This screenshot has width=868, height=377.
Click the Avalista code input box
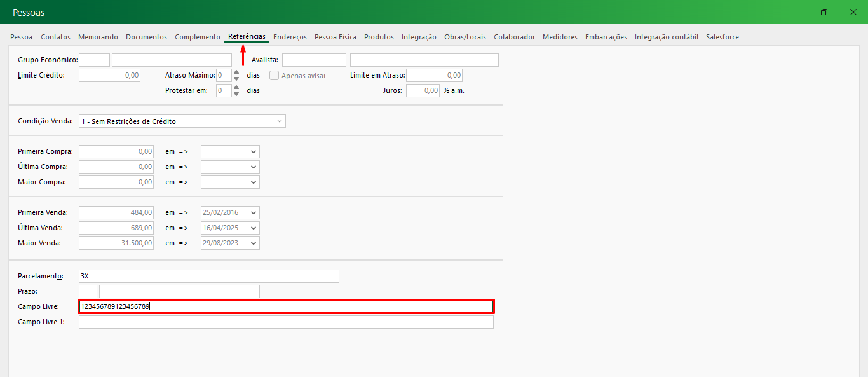click(314, 60)
